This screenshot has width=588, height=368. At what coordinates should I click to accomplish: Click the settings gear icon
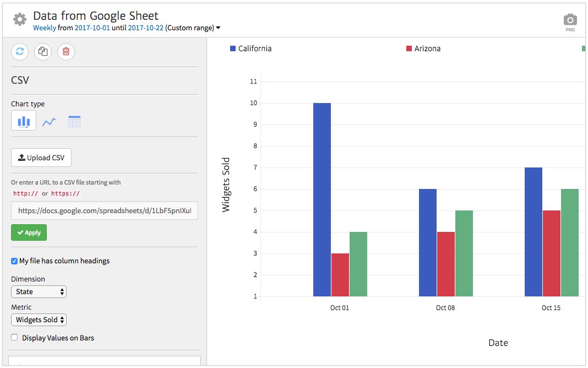pyautogui.click(x=20, y=20)
